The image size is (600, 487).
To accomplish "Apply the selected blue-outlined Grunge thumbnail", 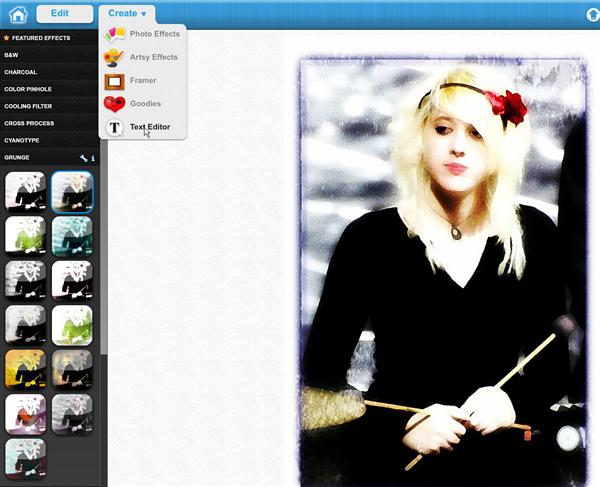I will click(72, 192).
